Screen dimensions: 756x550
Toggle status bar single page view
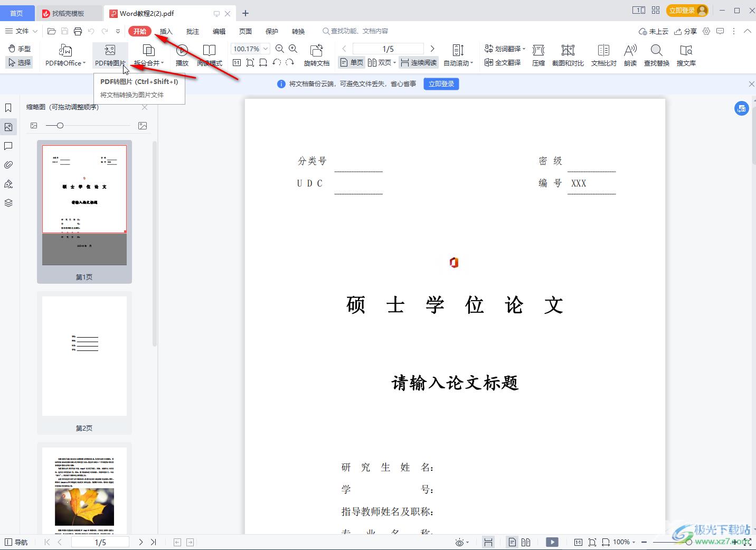pyautogui.click(x=512, y=542)
